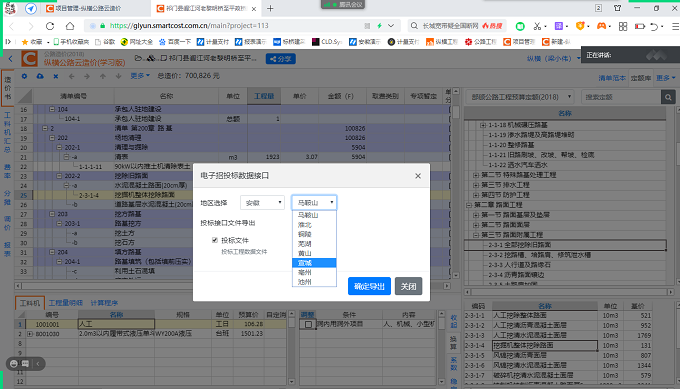Expand 第一节 路面基层及垫层 node

(x=476, y=215)
